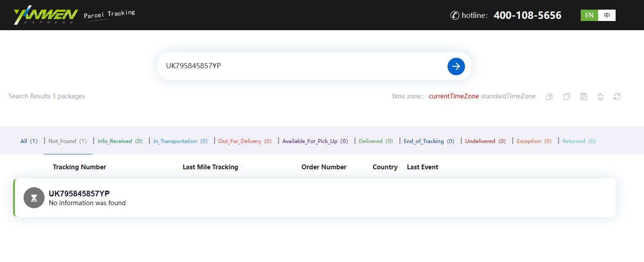Click the first copy-document icon near time zone

tap(549, 97)
